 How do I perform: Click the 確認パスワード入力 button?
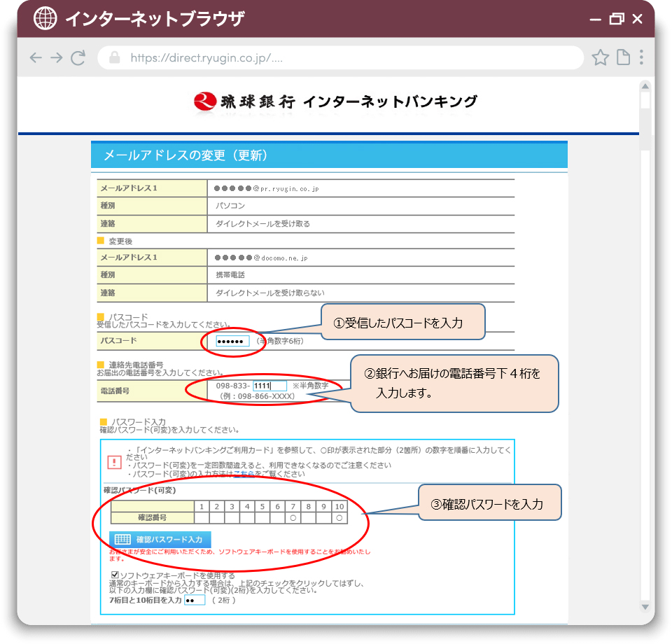coord(160,539)
